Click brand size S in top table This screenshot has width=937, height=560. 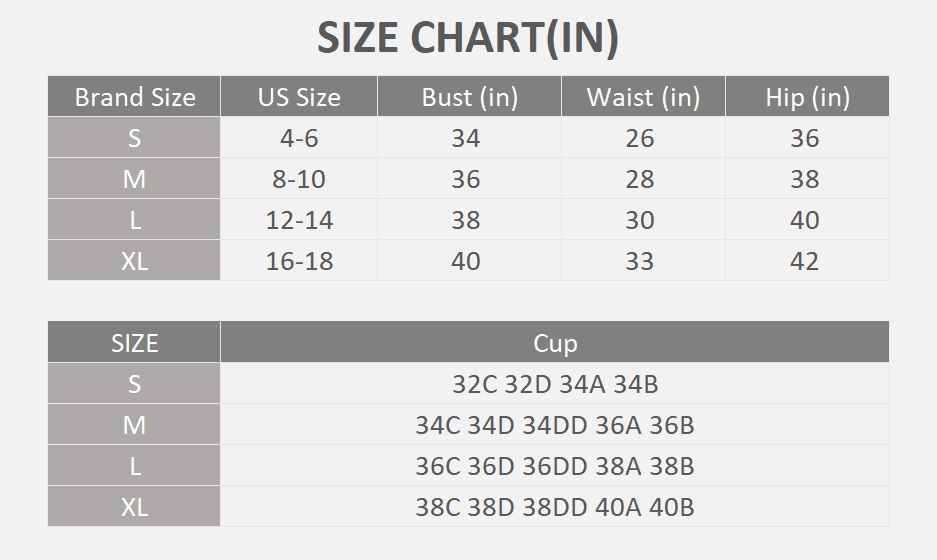pos(135,138)
